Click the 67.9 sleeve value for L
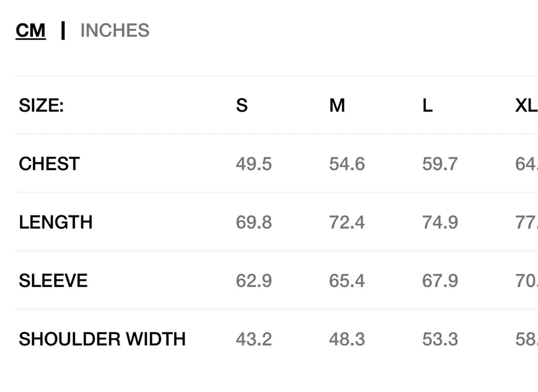This screenshot has height=392, width=538. pos(440,281)
